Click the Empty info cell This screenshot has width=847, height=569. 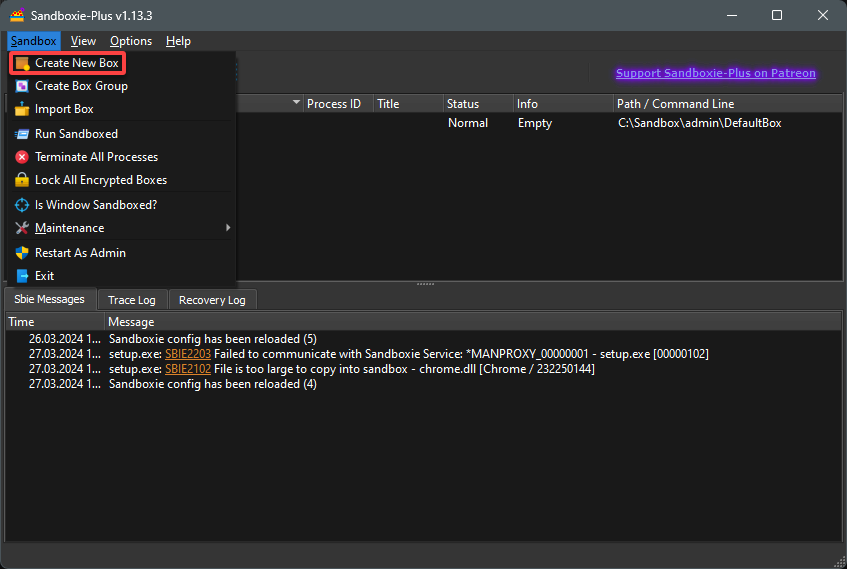[x=535, y=123]
